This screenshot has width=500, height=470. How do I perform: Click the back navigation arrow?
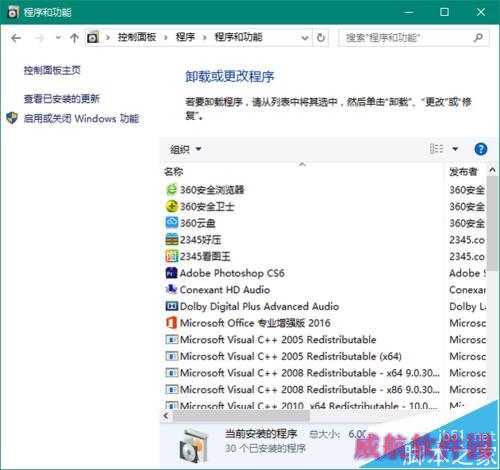click(16, 38)
